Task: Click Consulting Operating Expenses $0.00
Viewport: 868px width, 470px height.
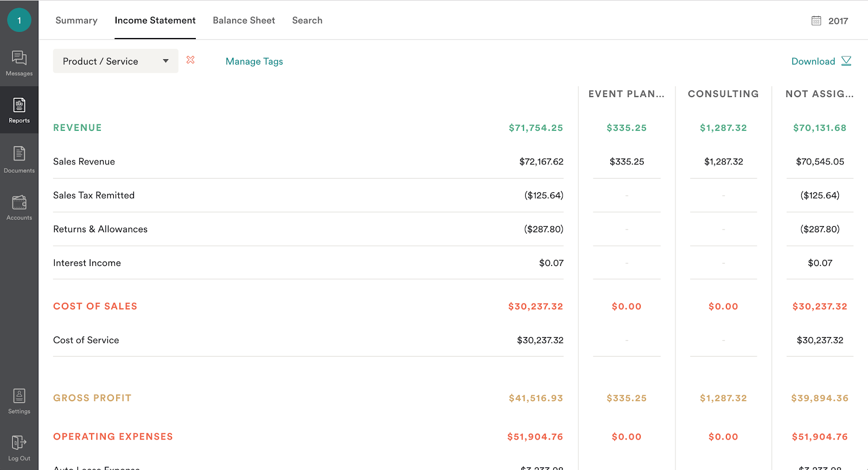Action: (x=723, y=436)
